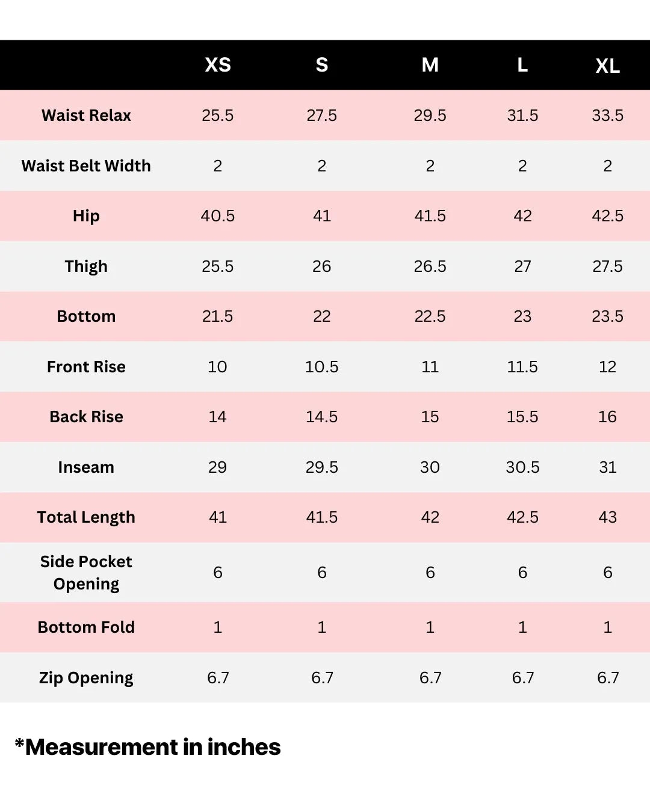Select the Inseam row label
The image size is (650, 812).
point(86,467)
